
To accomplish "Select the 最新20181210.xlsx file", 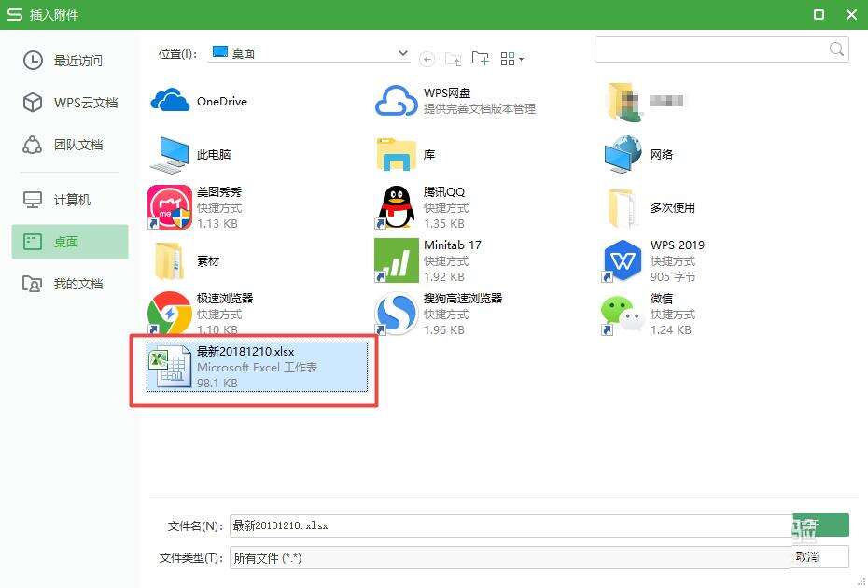I will 257,367.
